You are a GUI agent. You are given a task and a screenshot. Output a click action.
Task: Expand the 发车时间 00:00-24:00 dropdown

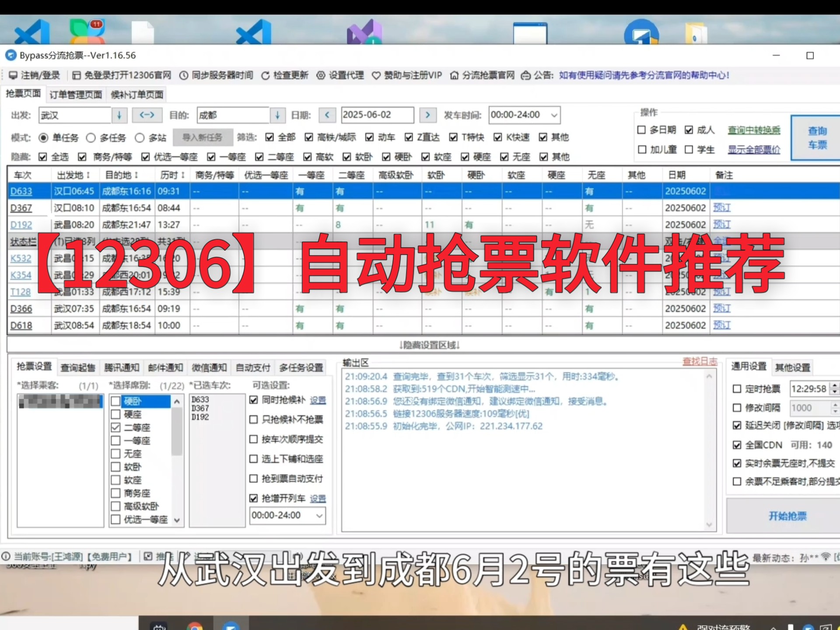pyautogui.click(x=554, y=115)
